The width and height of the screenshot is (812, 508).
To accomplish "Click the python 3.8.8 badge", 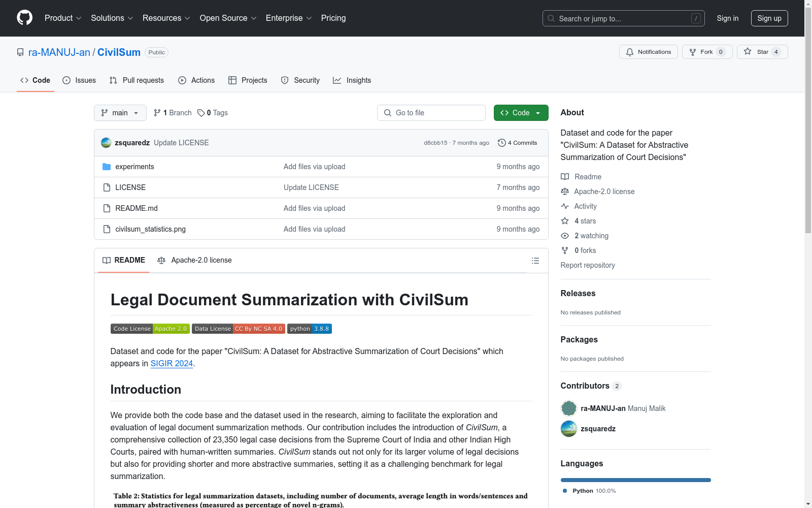I will tap(310, 329).
